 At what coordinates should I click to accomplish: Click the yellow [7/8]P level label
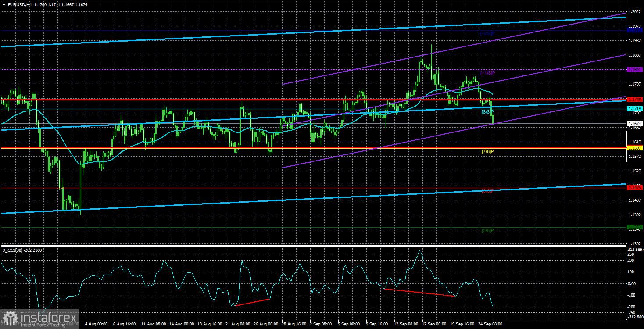(487, 151)
